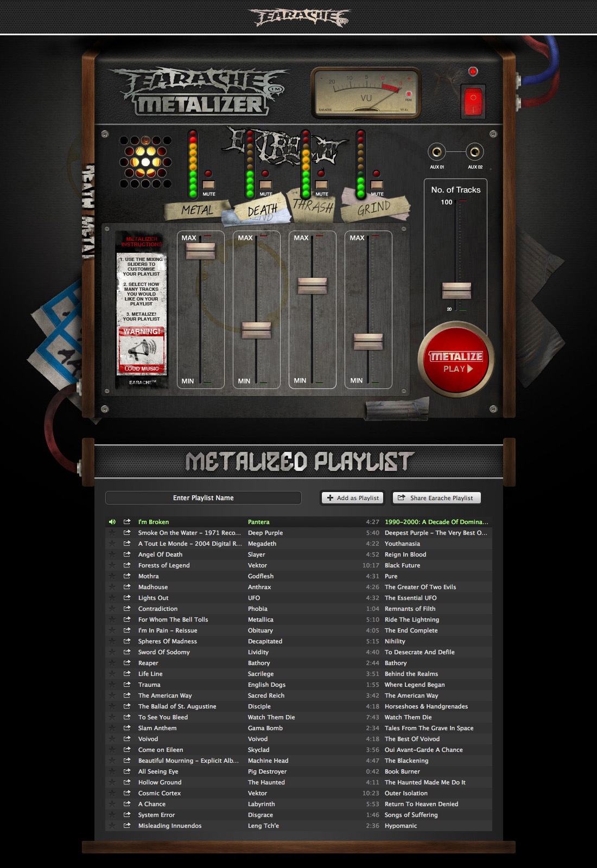Share the Reaper track
This screenshot has width=597, height=868.
point(127,663)
